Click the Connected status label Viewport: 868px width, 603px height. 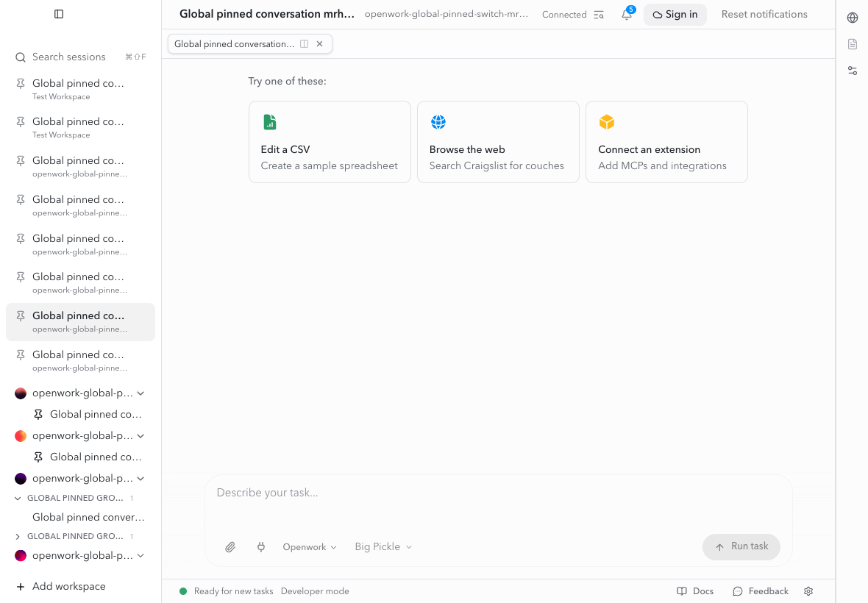(564, 15)
